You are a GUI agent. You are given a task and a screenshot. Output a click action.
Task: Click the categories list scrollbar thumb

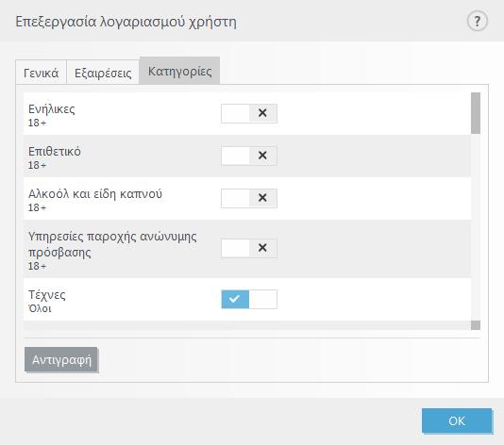[476, 113]
